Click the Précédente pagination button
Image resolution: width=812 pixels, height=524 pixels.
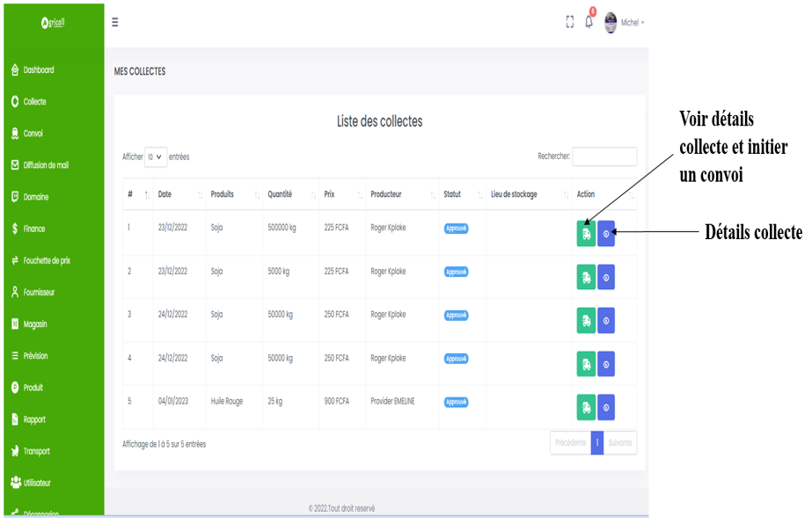point(570,443)
